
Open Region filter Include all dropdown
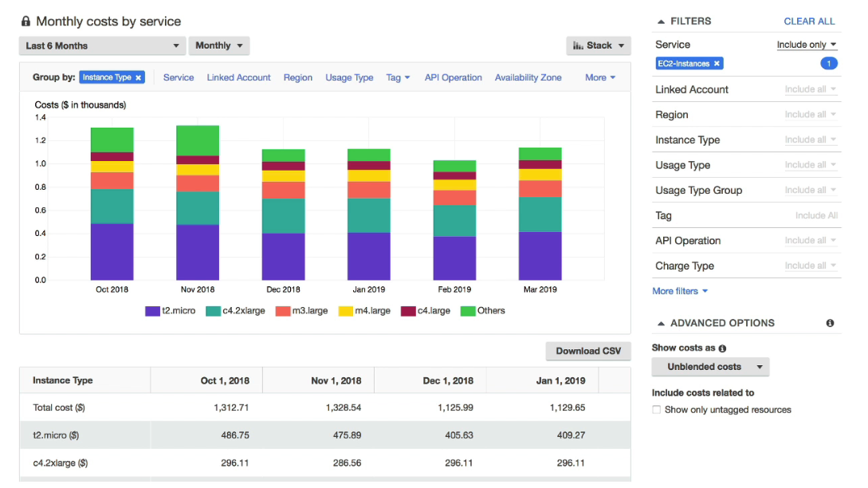point(811,115)
